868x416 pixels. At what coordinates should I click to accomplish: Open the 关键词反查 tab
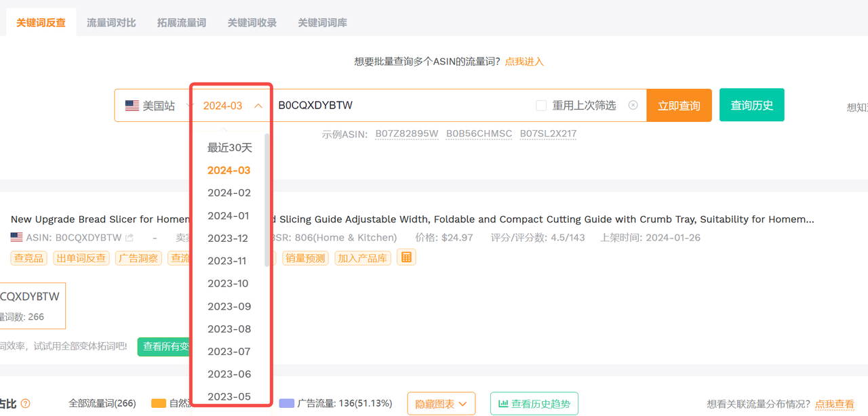(41, 22)
